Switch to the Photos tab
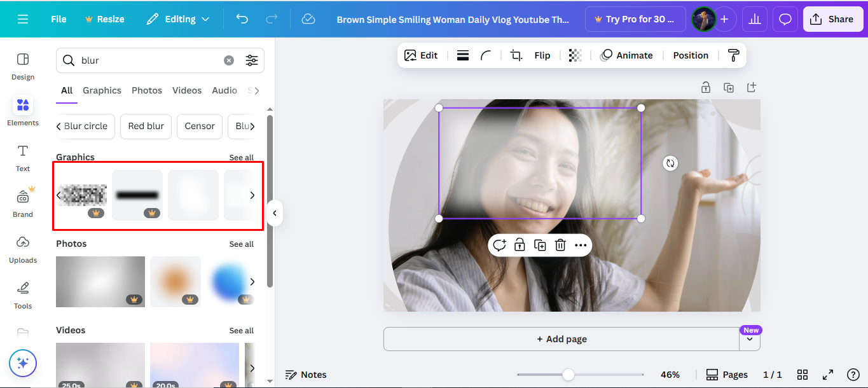The height and width of the screenshot is (388, 868). coord(147,90)
